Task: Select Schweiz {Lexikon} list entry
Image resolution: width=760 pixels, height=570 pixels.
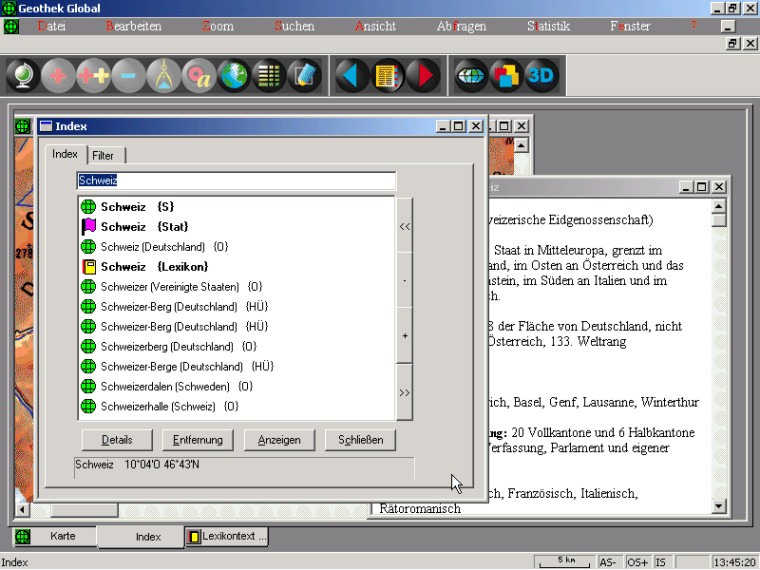Action: (x=154, y=267)
